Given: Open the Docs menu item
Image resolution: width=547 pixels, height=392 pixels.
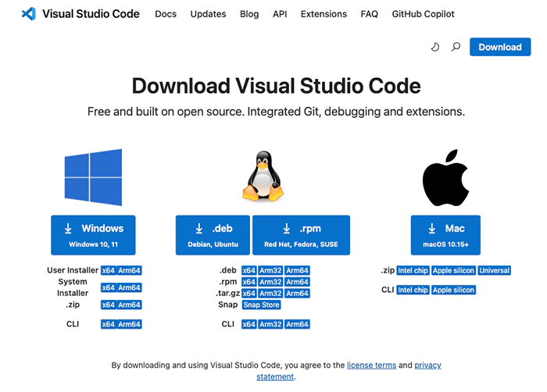Looking at the screenshot, I should [x=166, y=14].
